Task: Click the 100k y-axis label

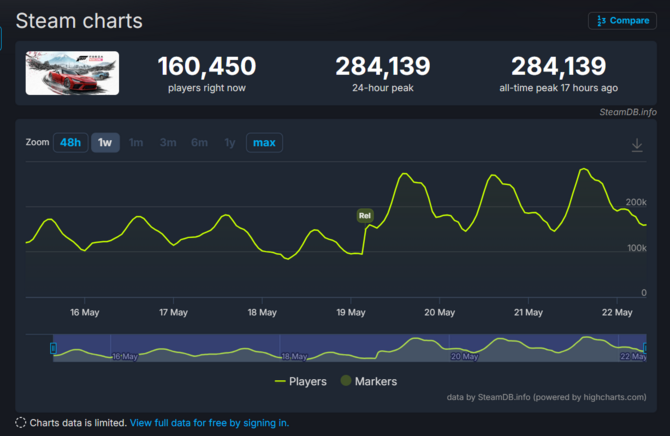Action: pos(637,248)
